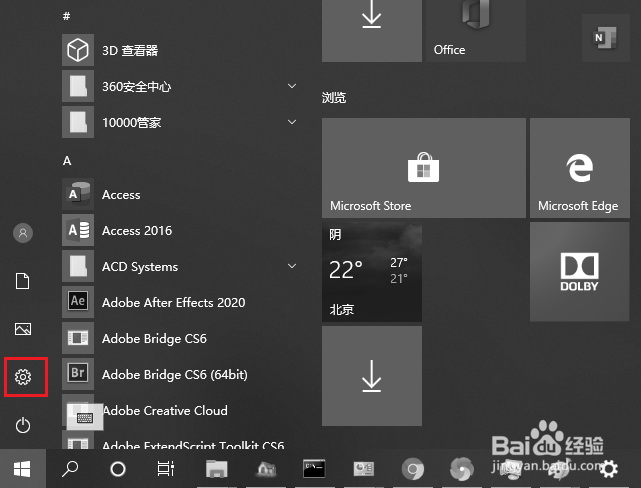Click the A letter group header
This screenshot has height=488, width=641.
pos(67,161)
